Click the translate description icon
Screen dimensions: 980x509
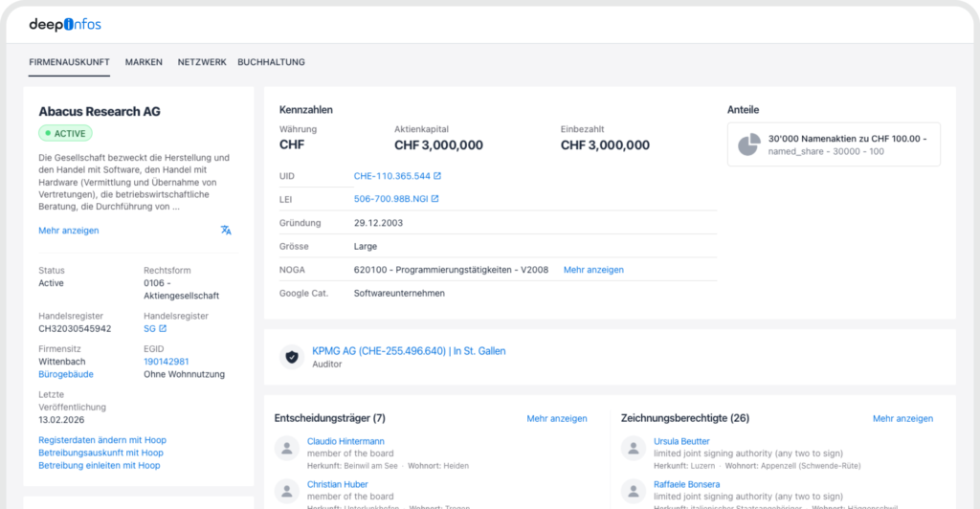pyautogui.click(x=226, y=231)
